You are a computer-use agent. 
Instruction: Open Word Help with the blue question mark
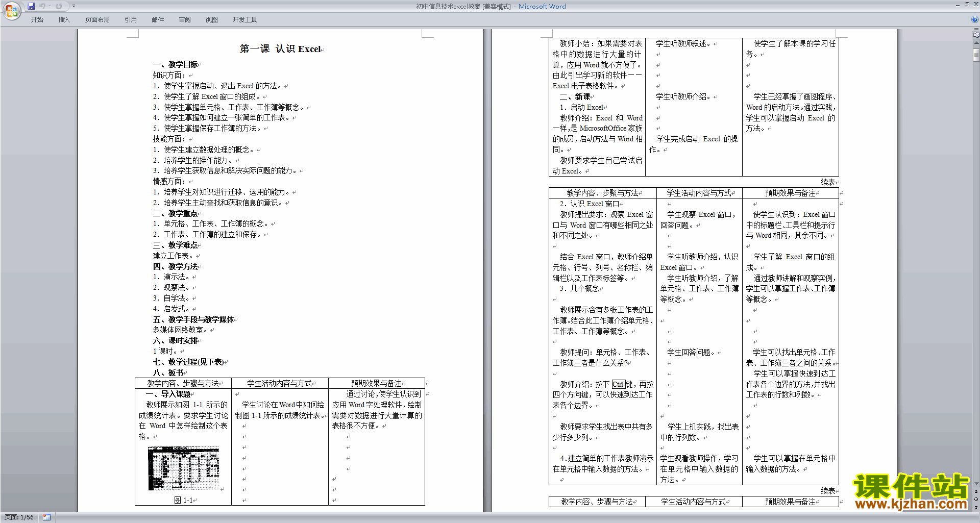point(974,20)
